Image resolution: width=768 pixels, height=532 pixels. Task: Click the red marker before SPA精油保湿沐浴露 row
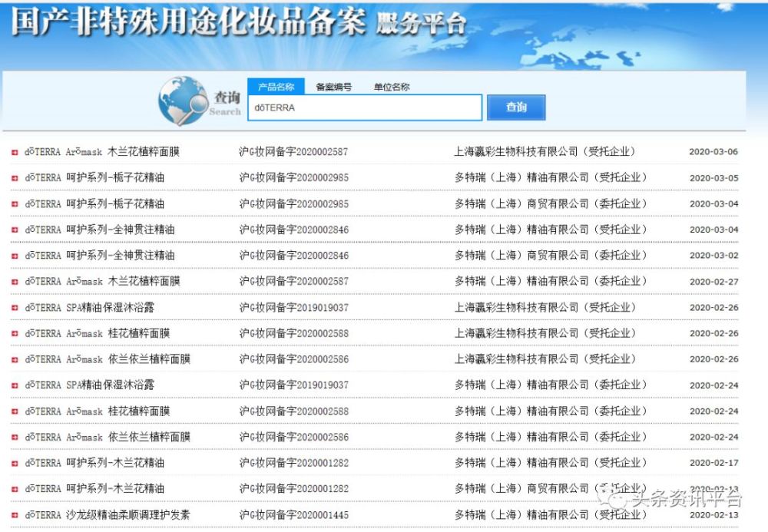(x=15, y=306)
